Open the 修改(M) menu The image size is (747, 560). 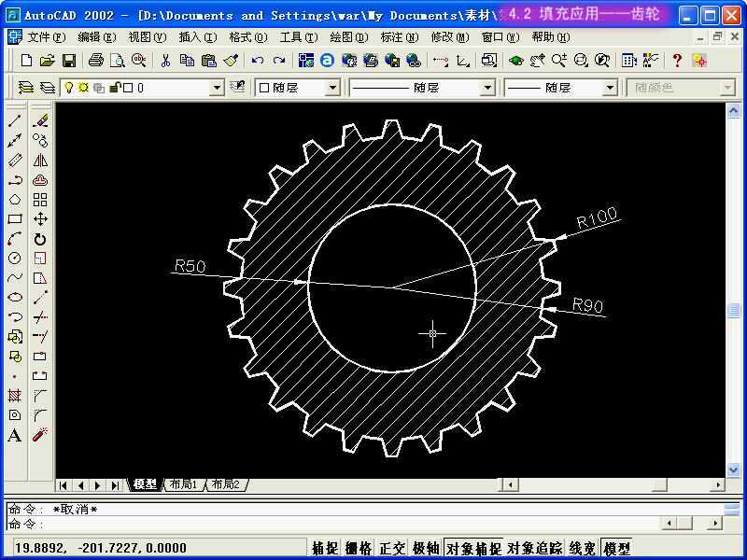coord(450,37)
